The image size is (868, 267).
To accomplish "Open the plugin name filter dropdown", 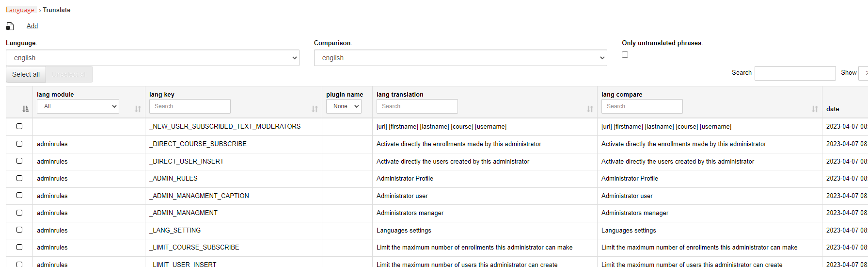I will (x=344, y=106).
